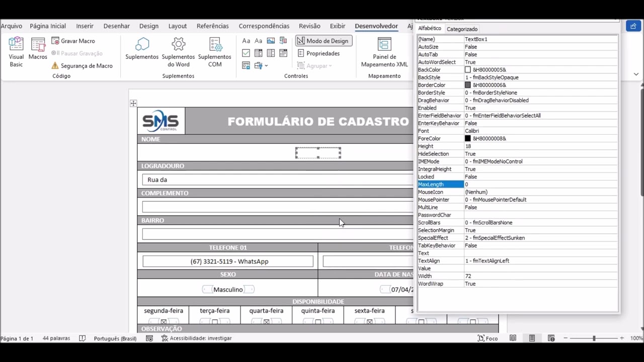Toggle Modo de Design
The width and height of the screenshot is (644, 362).
[323, 41]
